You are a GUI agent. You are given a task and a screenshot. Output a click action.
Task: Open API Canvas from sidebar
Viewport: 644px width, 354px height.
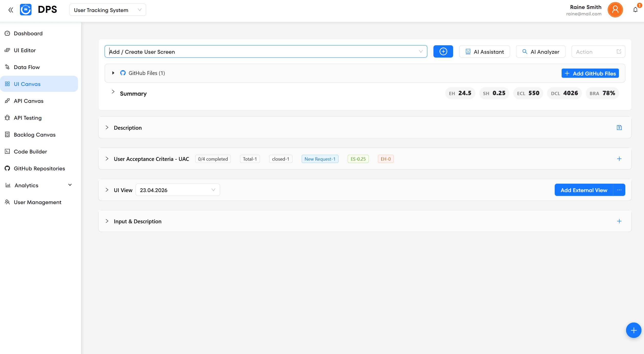click(29, 101)
